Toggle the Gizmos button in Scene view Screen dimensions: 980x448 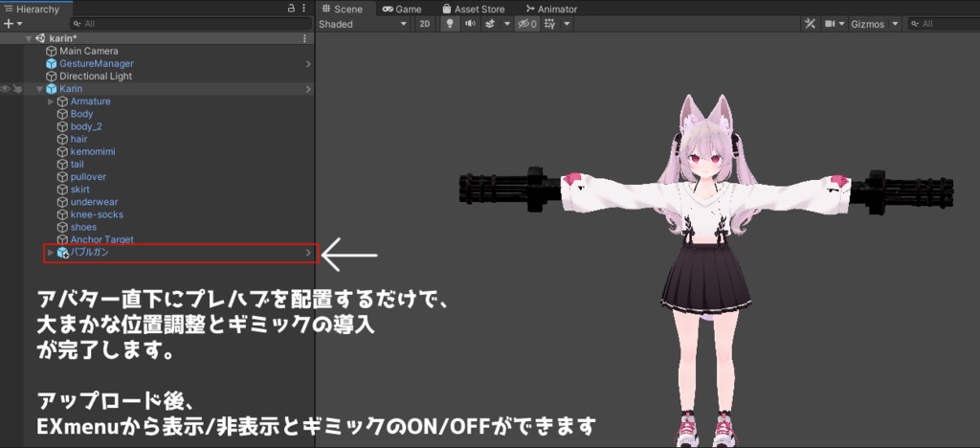pos(868,24)
